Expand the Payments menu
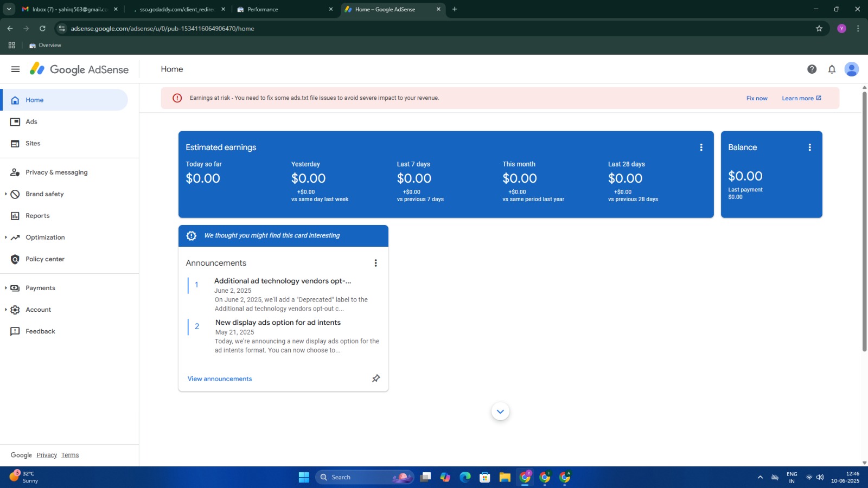 point(5,288)
